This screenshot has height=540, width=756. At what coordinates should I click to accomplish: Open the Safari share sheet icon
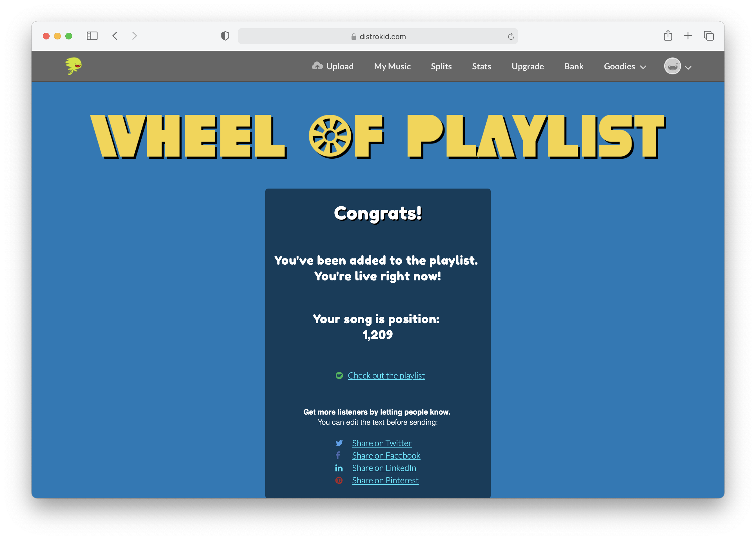668,36
